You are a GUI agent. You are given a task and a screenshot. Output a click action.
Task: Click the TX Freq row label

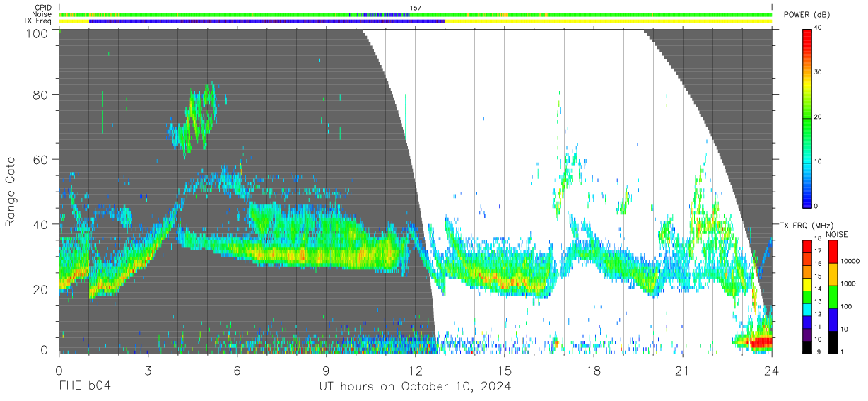coord(38,21)
